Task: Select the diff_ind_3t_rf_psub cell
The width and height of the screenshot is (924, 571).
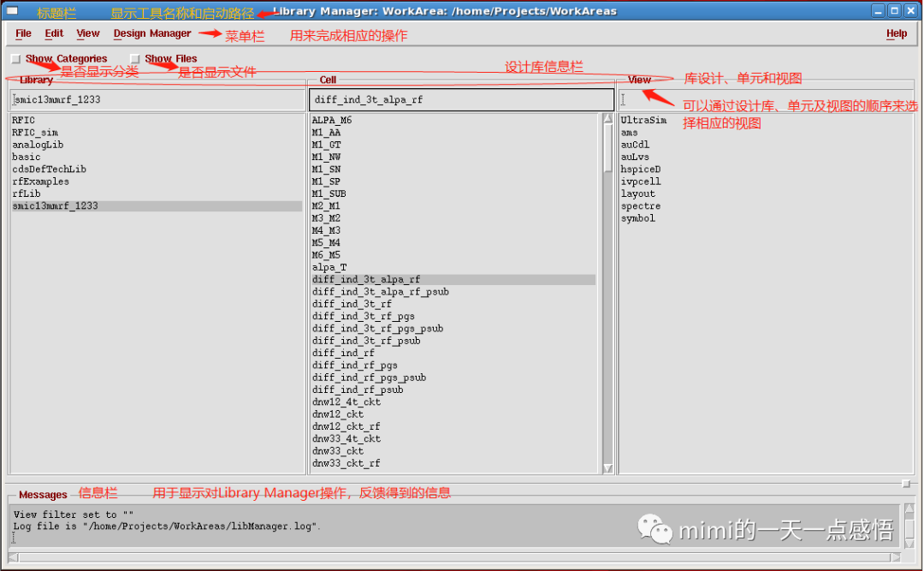Action: 366,341
